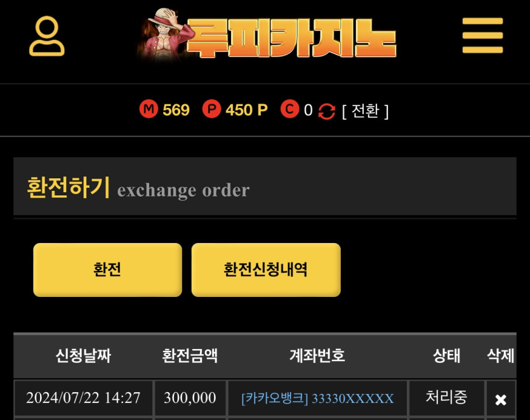
Task: Click the 처리중 status cell
Action: click(x=446, y=397)
